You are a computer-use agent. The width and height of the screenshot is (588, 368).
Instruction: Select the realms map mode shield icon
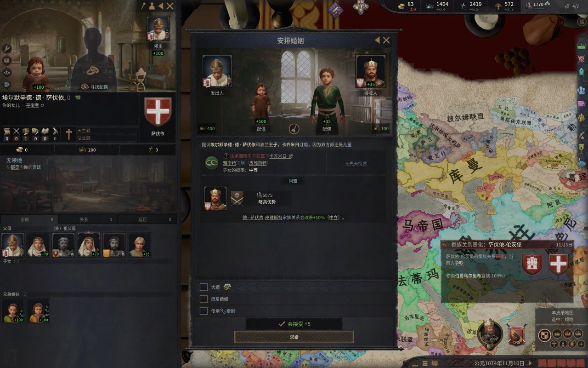pyautogui.click(x=544, y=334)
